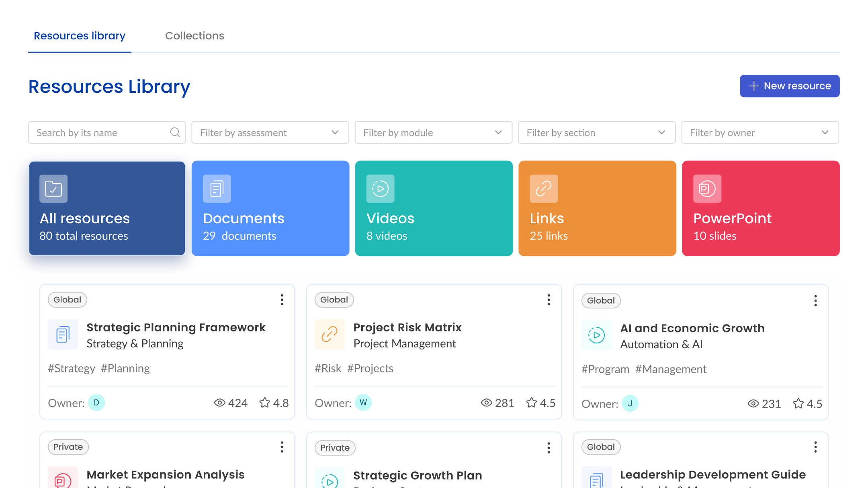Click the link icon beside Project Risk Matrix
This screenshot has height=488, width=868.
[x=330, y=334]
